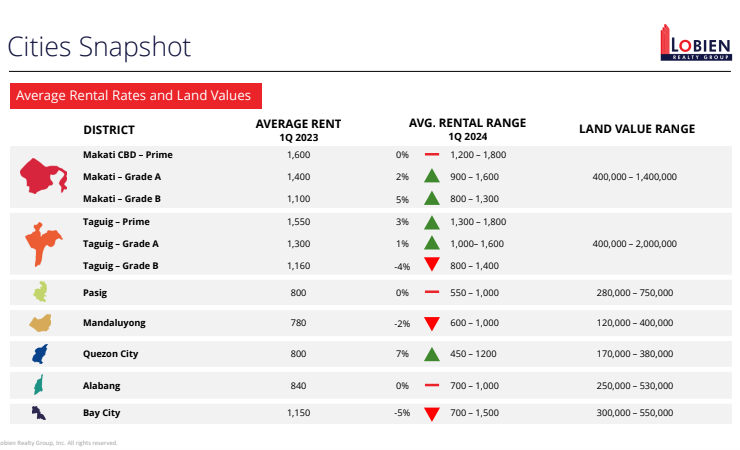Click the LAND VALUE RANGE column header

point(637,129)
